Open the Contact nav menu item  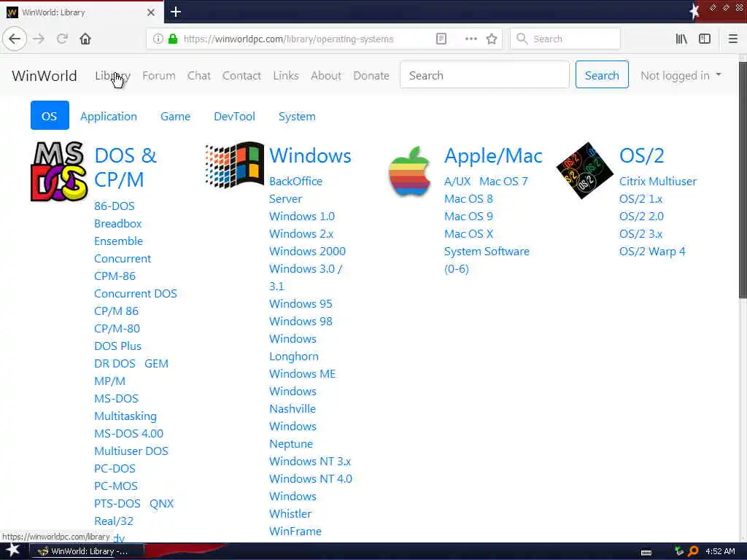click(241, 75)
